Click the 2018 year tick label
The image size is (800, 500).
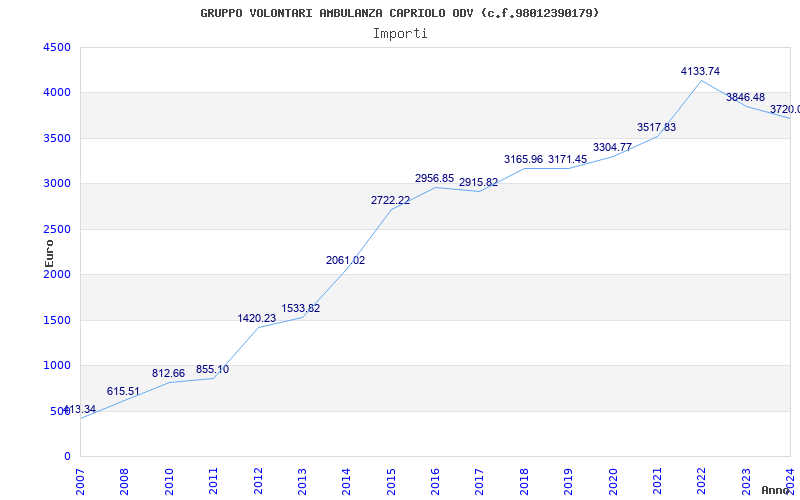[x=524, y=481]
